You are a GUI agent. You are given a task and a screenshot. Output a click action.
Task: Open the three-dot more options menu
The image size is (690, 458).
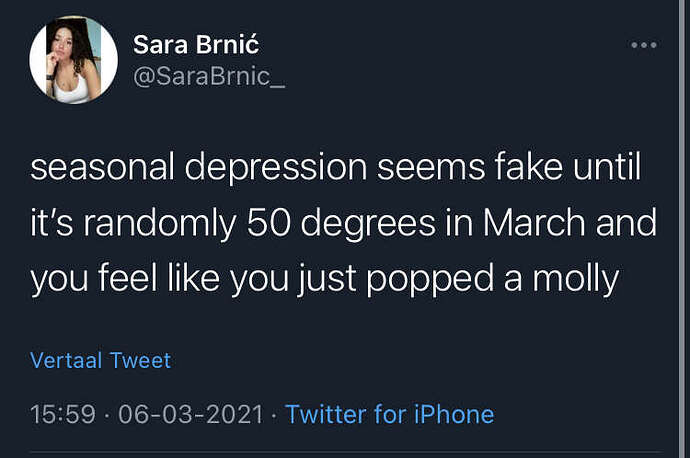pos(644,45)
